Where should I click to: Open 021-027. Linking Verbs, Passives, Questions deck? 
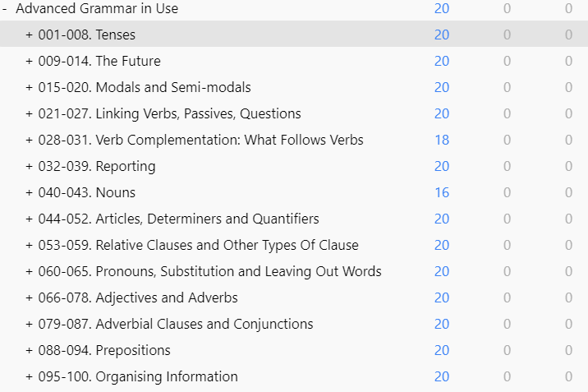tap(169, 113)
